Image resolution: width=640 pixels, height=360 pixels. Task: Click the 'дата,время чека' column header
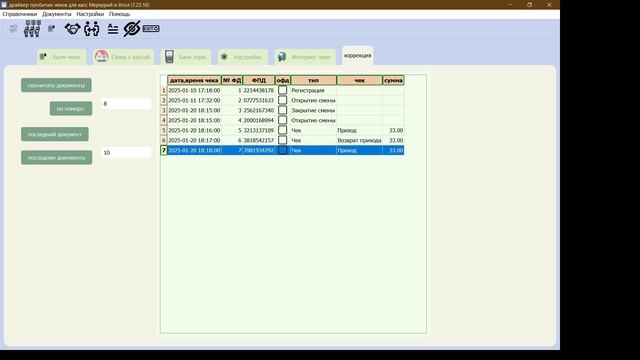coord(194,80)
